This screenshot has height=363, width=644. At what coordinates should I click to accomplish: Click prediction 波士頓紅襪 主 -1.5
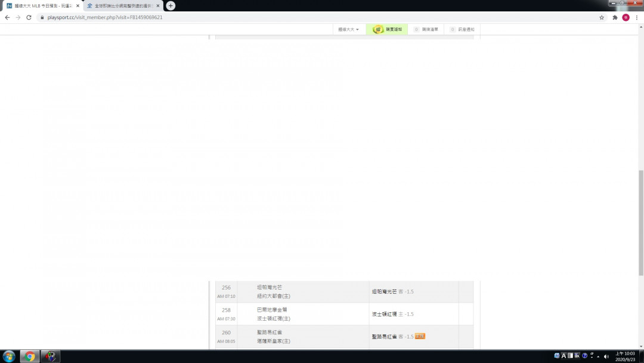(392, 314)
